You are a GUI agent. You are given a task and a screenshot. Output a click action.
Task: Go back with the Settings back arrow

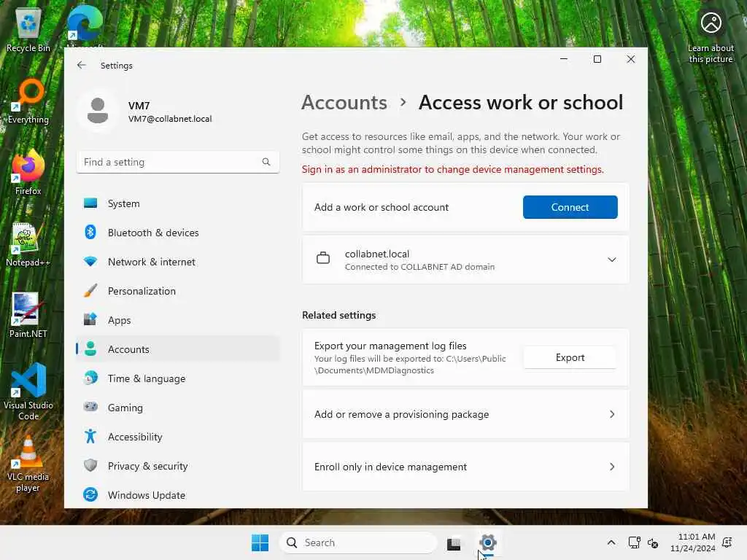click(82, 65)
